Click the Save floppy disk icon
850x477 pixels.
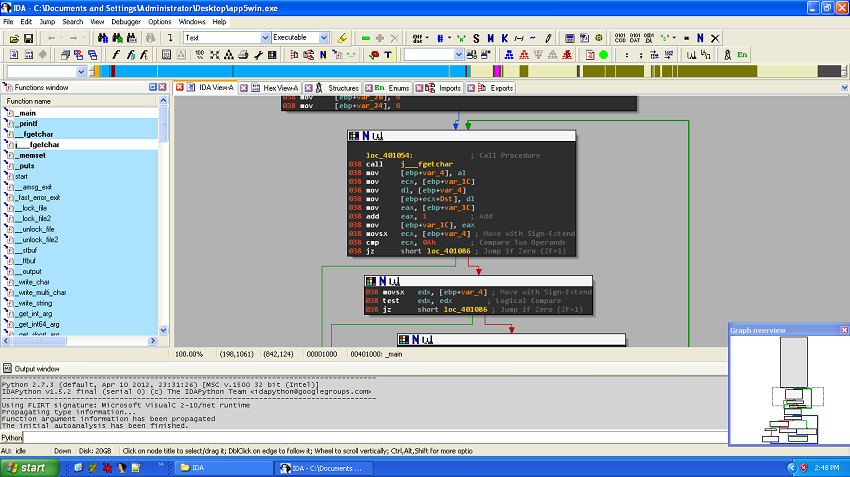click(x=28, y=38)
